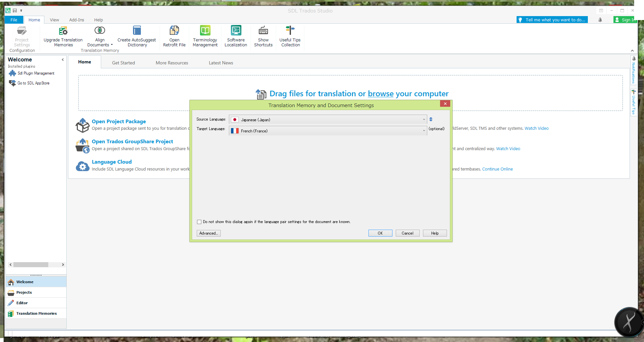644x342 pixels.
Task: Switch to Latest News tab
Action: (221, 63)
